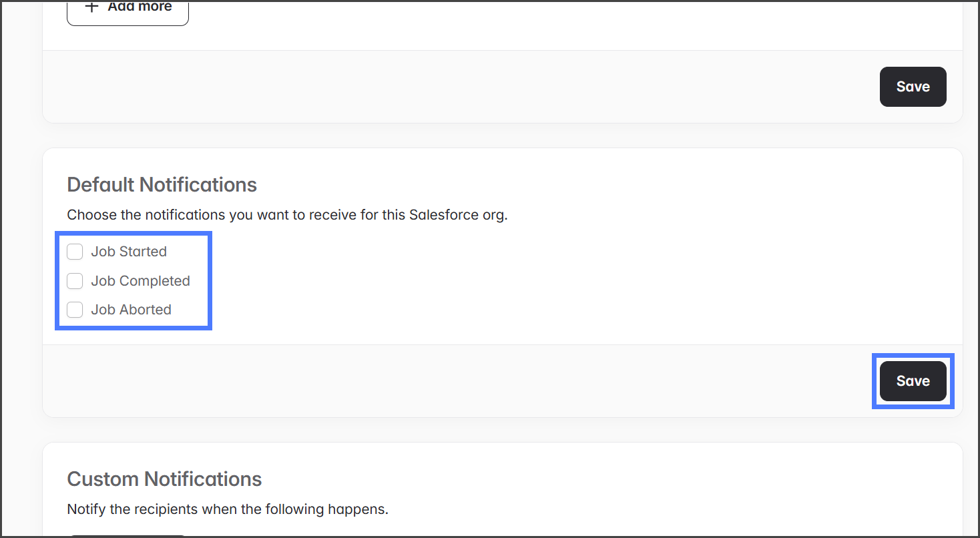Click the Add more button text
The width and height of the screenshot is (980, 538).
click(140, 7)
